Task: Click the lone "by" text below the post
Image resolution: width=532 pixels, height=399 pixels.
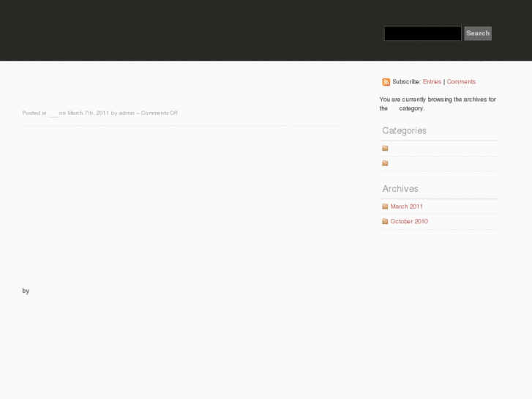Action: [26, 291]
